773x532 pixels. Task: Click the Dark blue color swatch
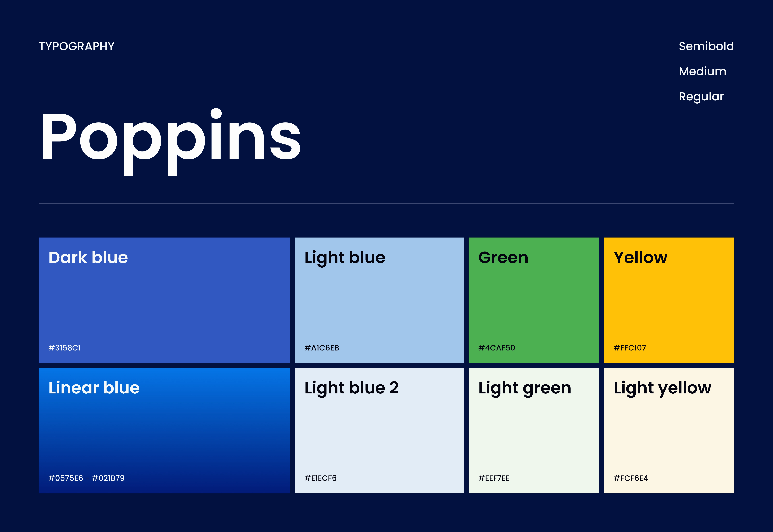tap(164, 300)
